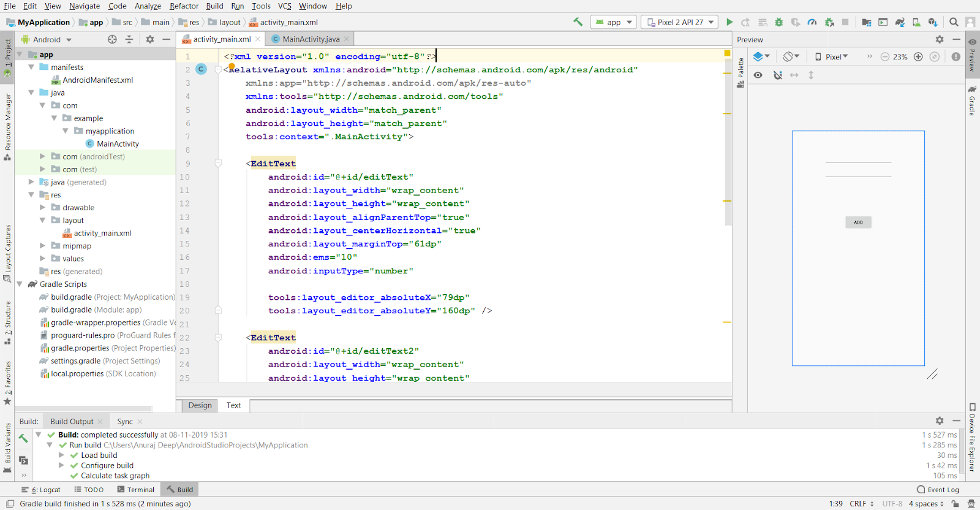
Task: Open the Event Log
Action: pos(938,490)
